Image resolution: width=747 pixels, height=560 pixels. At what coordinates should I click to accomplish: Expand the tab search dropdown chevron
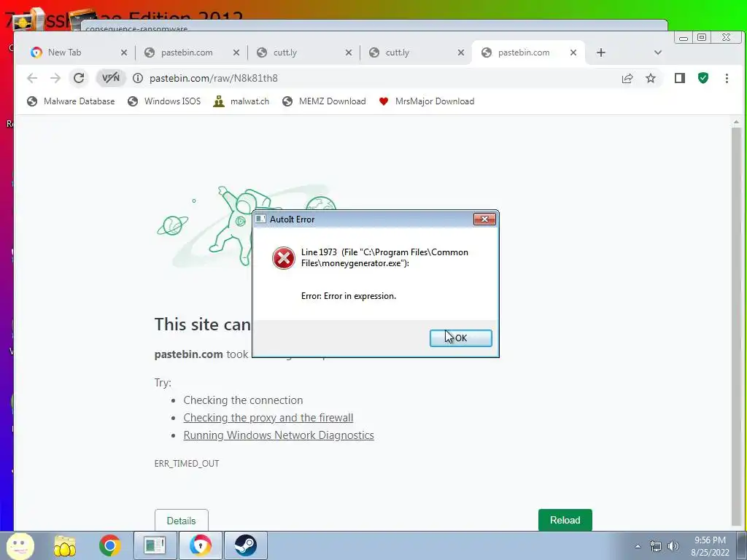coord(658,52)
